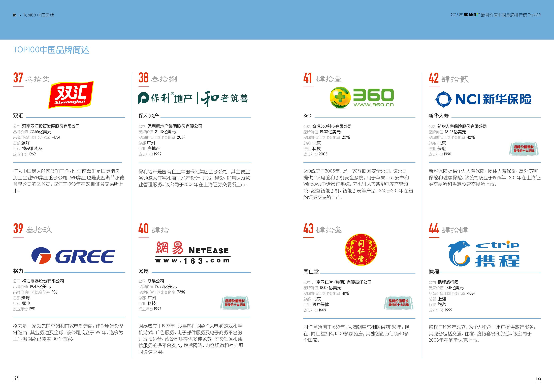Image resolution: width=554 pixels, height=392 pixels.
Task: Click the brand name '同仁堂' heading
Action: [311, 272]
